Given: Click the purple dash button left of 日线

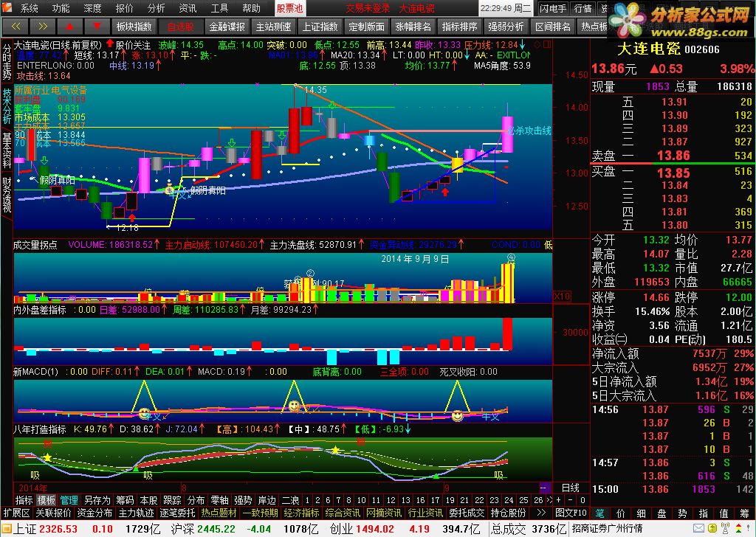Looking at the screenshot, I should tap(545, 488).
